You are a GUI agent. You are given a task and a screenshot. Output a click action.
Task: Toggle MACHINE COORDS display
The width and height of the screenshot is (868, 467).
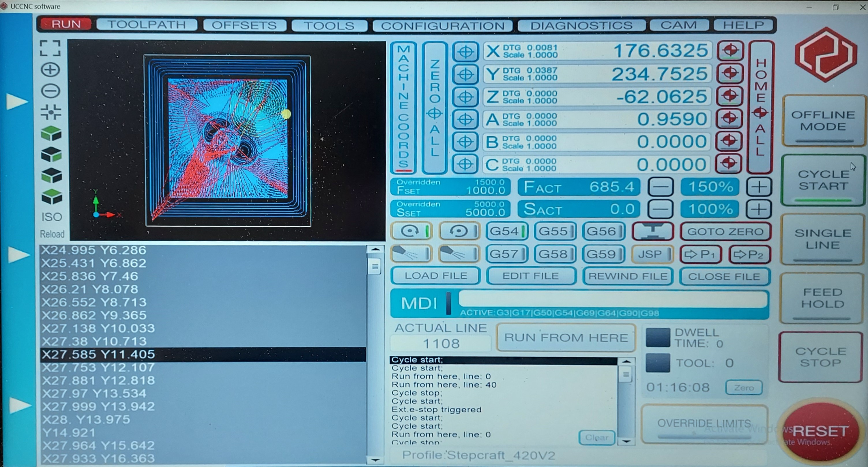(404, 108)
